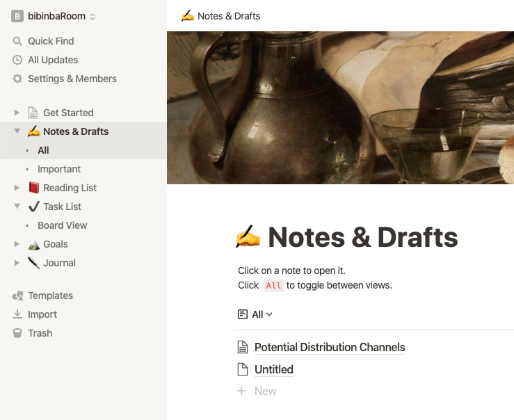Click the mountain Goals icon

click(x=34, y=244)
